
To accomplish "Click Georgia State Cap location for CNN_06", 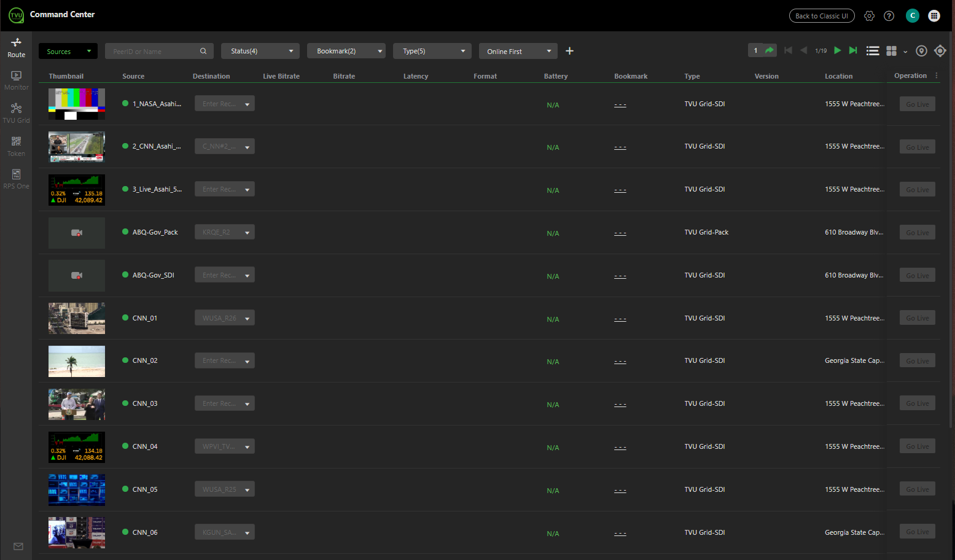I will [854, 532].
